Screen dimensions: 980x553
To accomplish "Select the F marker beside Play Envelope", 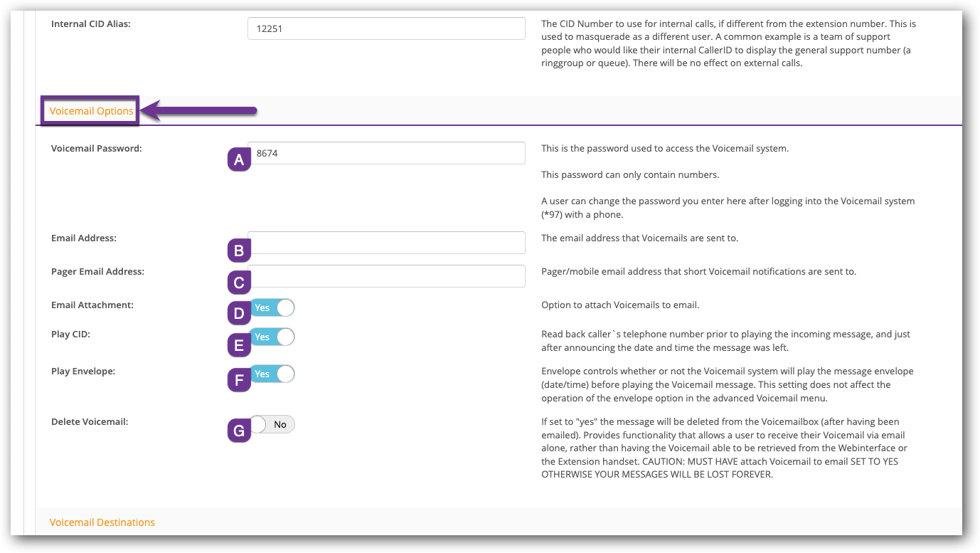I will point(239,380).
